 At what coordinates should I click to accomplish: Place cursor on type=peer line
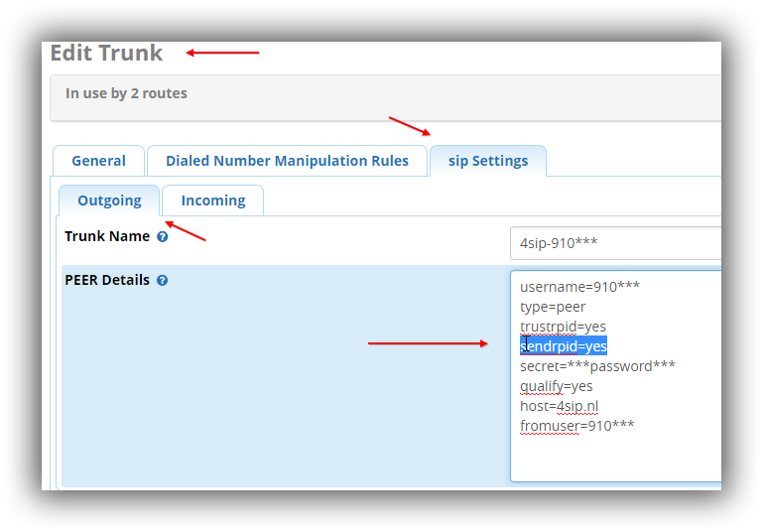tap(553, 307)
